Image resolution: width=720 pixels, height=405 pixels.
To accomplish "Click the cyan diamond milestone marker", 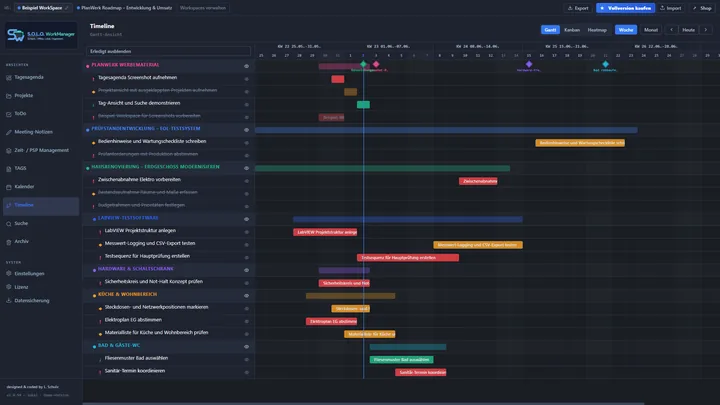I will (x=606, y=64).
